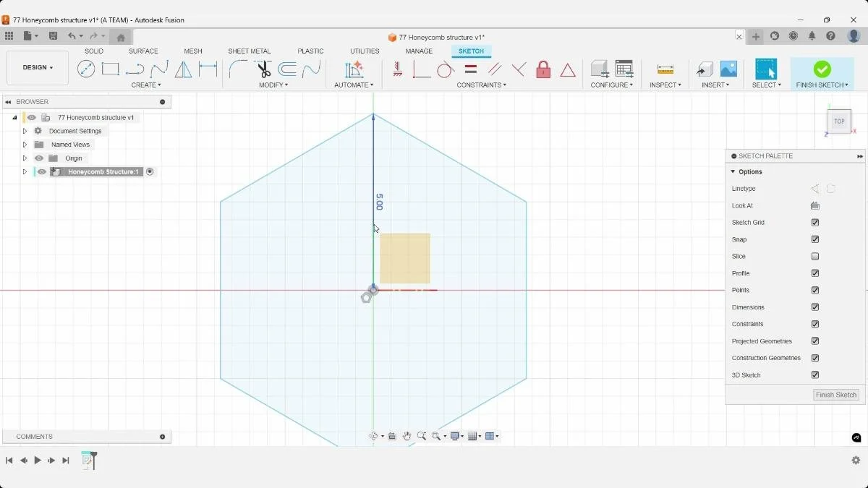Click the 5.00 dimension value
The image size is (868, 488).
click(x=379, y=202)
